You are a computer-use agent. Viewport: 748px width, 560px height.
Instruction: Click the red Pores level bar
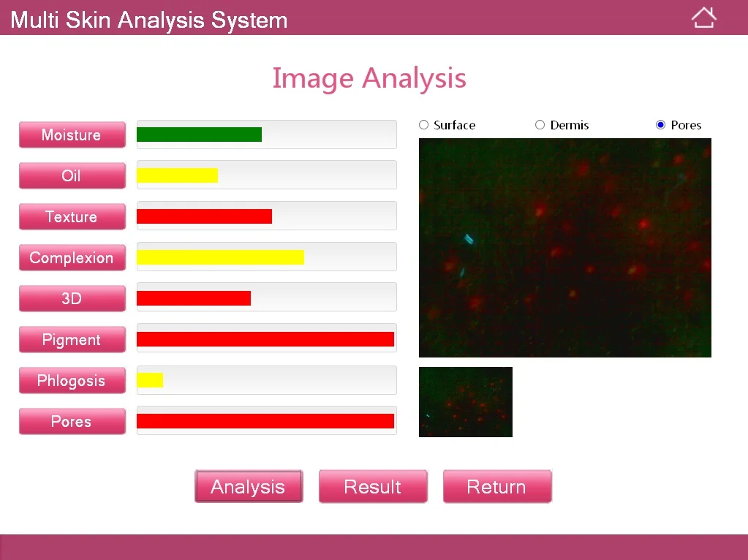click(265, 421)
